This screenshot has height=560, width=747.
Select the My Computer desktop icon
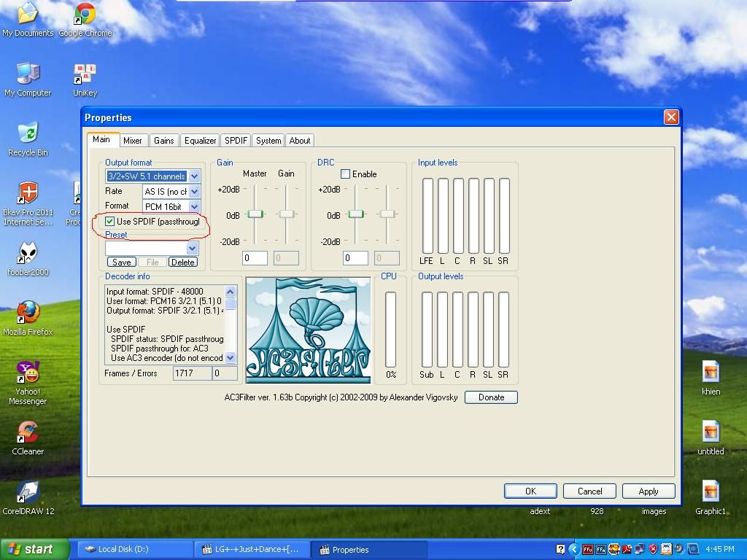point(28,79)
